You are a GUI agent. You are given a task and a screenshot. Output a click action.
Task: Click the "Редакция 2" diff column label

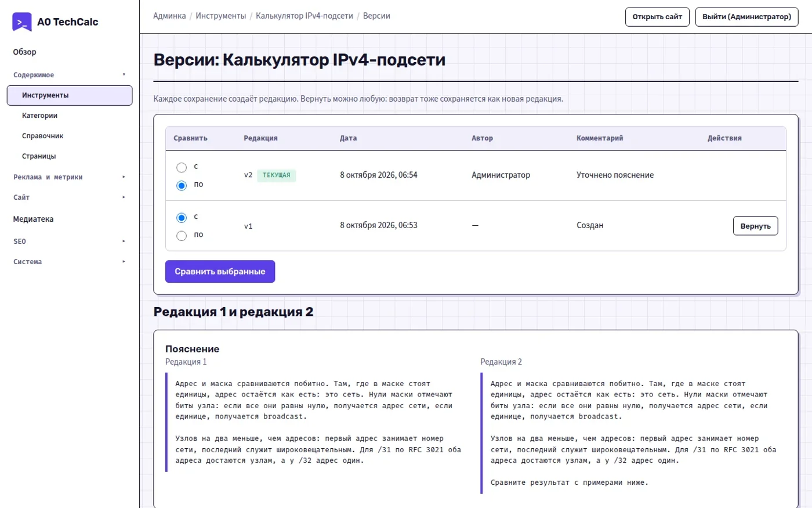(501, 362)
